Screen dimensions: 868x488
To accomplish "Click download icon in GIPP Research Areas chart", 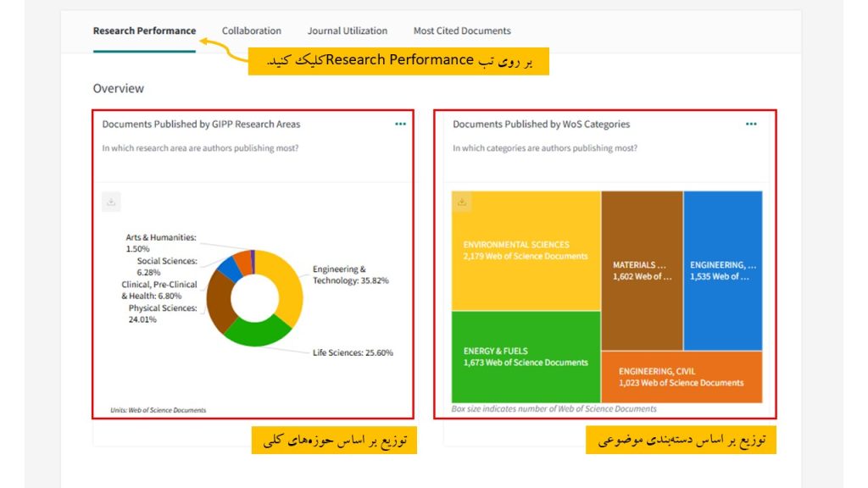I will pyautogui.click(x=112, y=202).
